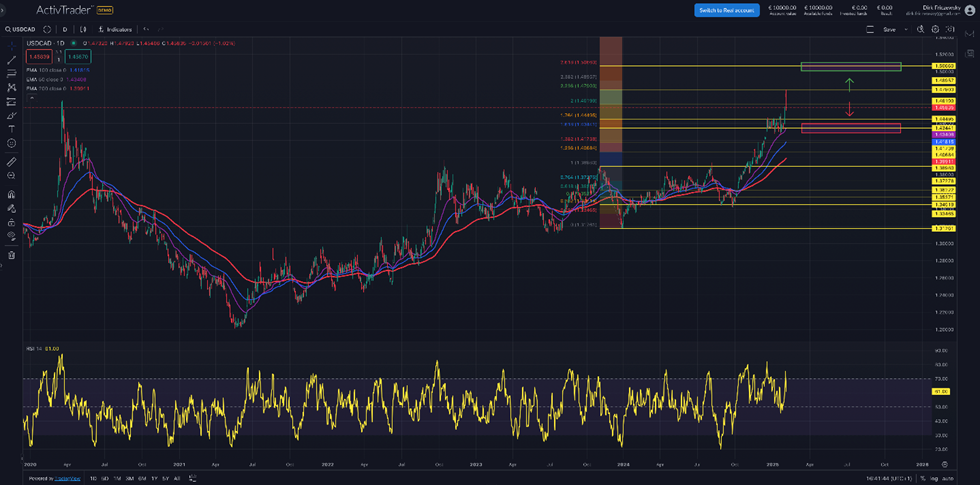Open the inbox icon in right sidebar
Screen dimensions: 980x485
pos(970,34)
